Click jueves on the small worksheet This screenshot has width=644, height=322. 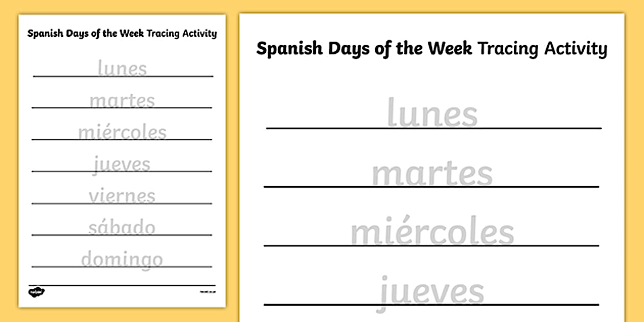pyautogui.click(x=122, y=165)
